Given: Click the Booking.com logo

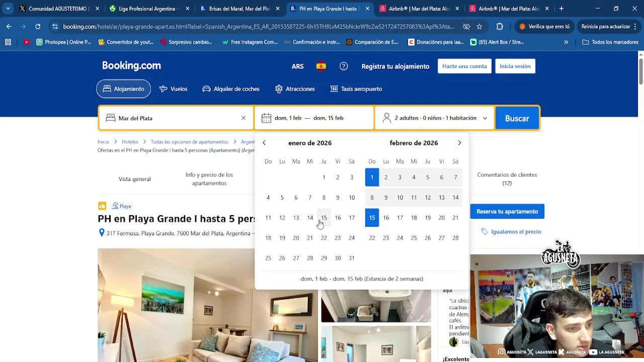Looking at the screenshot, I should 131,66.
